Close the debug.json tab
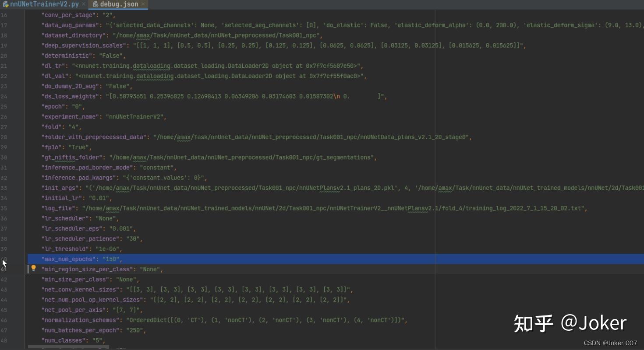Image resolution: width=644 pixels, height=350 pixels. click(x=143, y=4)
